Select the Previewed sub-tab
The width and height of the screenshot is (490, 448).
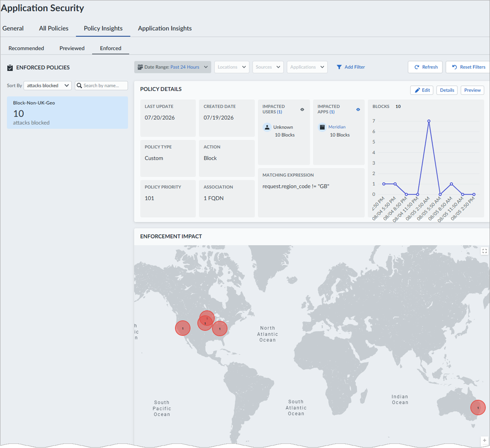pyautogui.click(x=72, y=48)
